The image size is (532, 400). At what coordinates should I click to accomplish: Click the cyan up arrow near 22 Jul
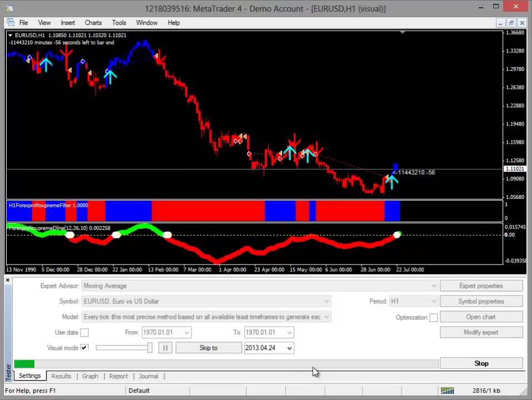(x=392, y=181)
